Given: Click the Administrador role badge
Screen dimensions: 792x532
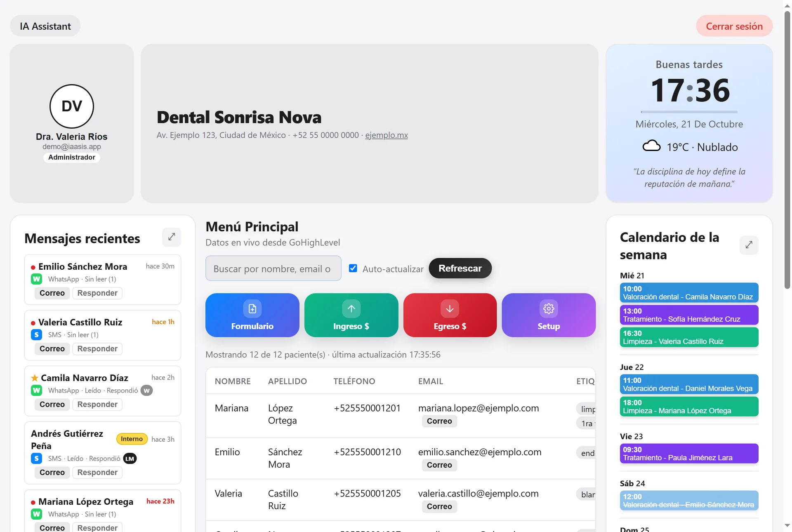Looking at the screenshot, I should tap(72, 158).
